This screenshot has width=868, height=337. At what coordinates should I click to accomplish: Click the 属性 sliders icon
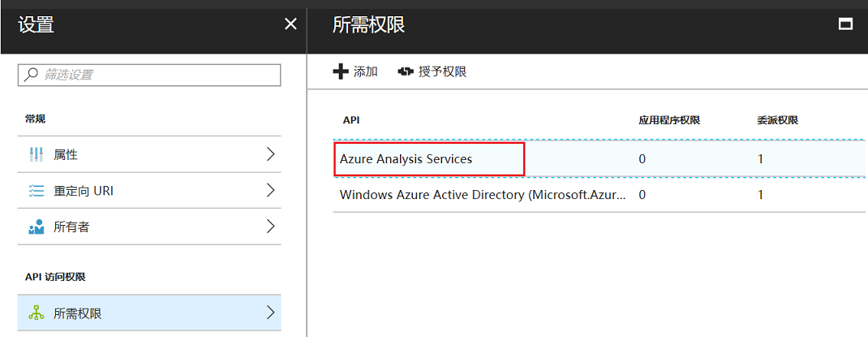point(36,154)
